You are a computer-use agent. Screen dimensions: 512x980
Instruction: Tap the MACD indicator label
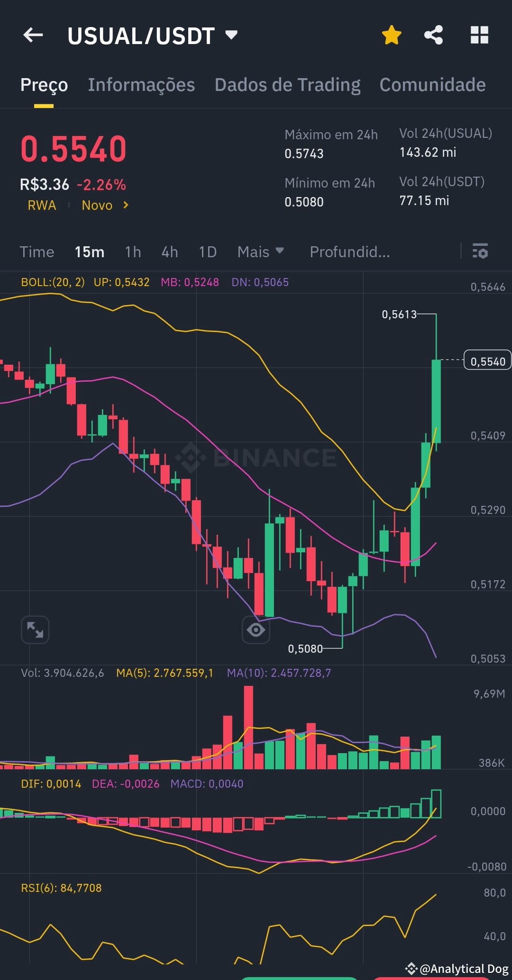coord(206,784)
